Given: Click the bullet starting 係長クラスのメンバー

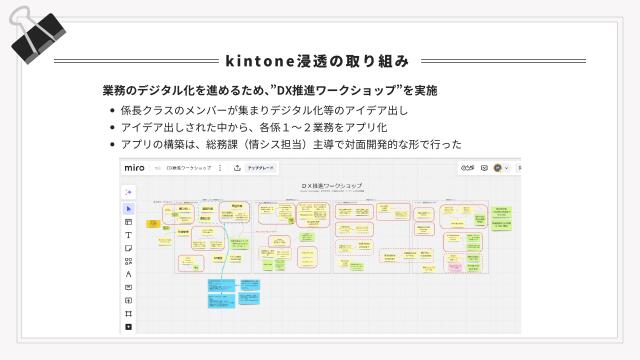Looking at the screenshot, I should [x=264, y=110].
